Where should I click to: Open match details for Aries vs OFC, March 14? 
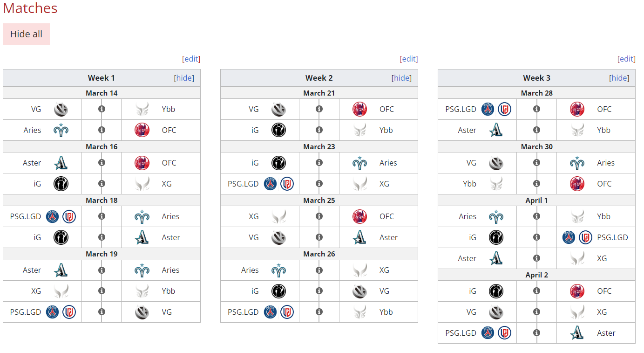pos(102,130)
